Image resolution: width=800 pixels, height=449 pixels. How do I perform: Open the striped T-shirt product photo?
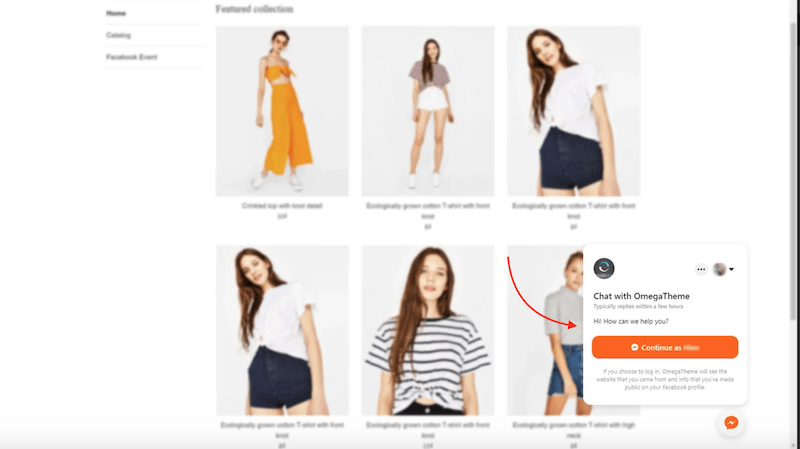coord(428,330)
